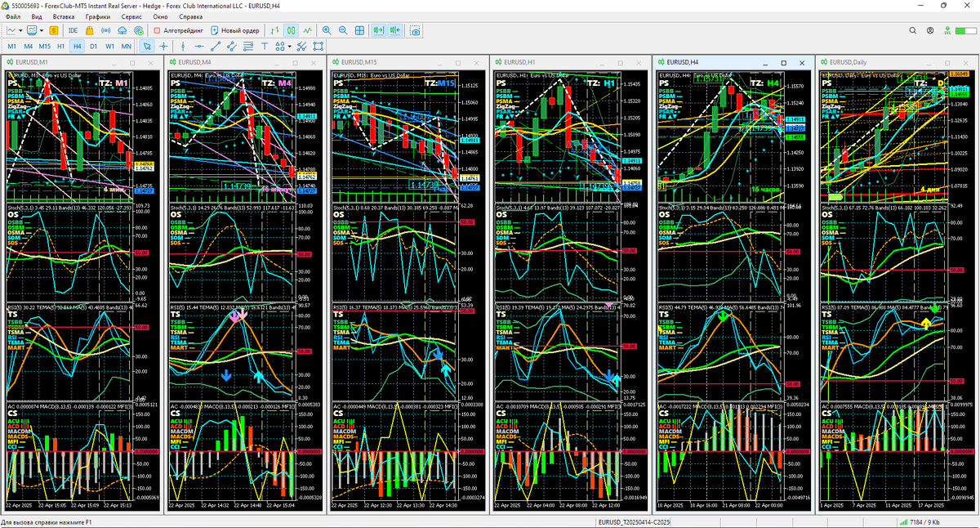Expand the indicators dropdown arrow

coord(42,30)
